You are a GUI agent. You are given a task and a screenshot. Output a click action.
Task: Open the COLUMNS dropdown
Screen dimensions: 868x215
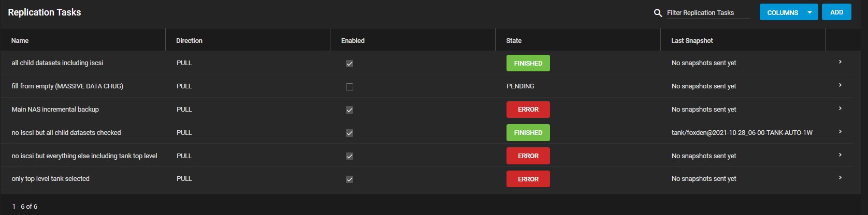[x=789, y=12]
